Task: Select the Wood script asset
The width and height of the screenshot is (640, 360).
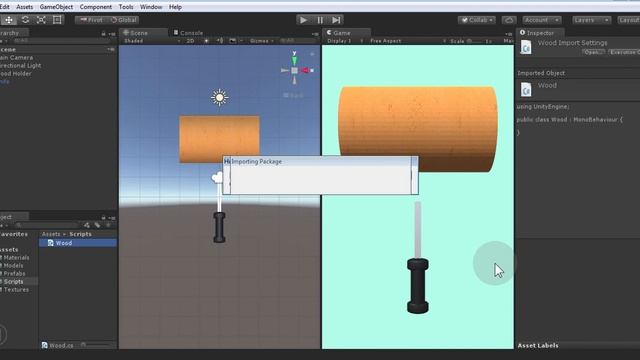Action: 78,243
